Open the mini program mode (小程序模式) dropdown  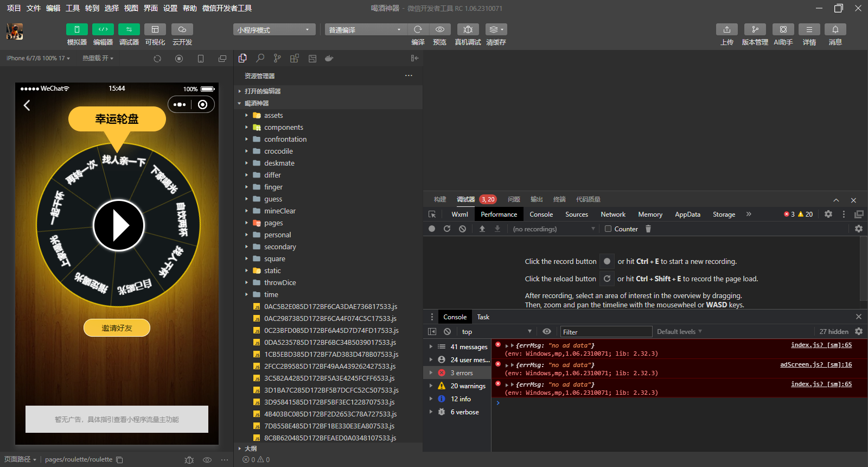point(274,30)
